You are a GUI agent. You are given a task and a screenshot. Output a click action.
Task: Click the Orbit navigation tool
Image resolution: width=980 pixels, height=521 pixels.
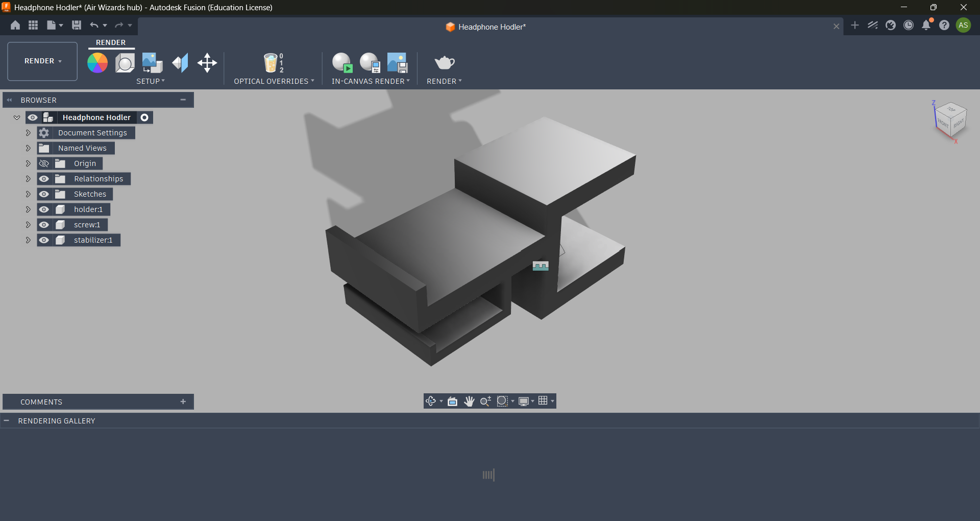[431, 401]
